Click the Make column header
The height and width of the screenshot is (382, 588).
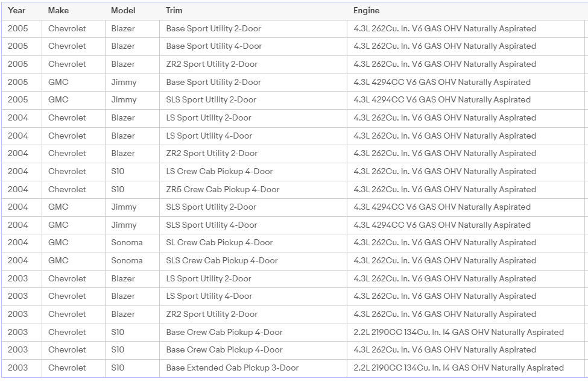tap(58, 10)
